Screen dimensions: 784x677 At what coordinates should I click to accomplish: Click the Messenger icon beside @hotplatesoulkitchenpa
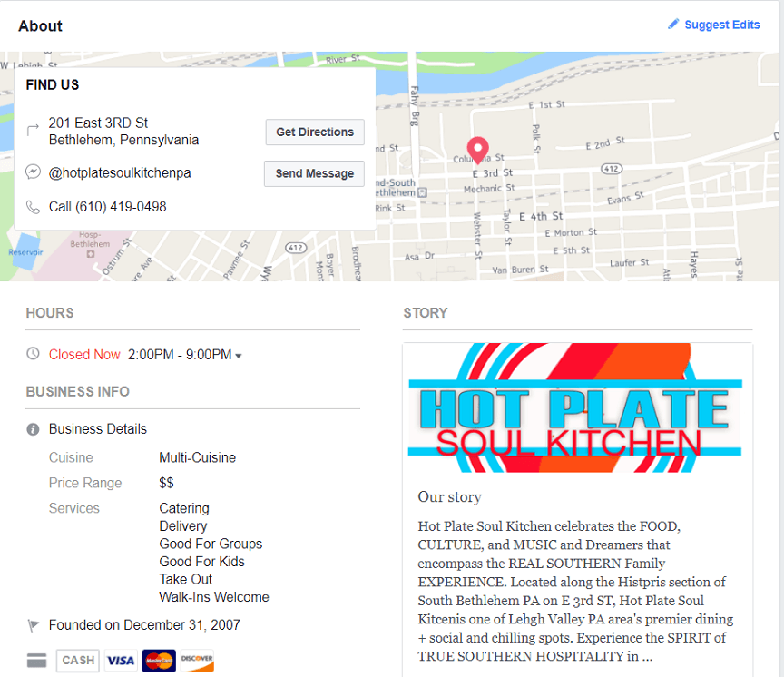33,172
